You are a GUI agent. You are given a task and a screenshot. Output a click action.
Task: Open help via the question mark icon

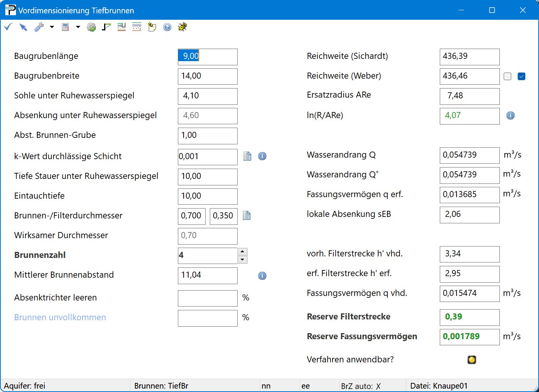pos(167,27)
